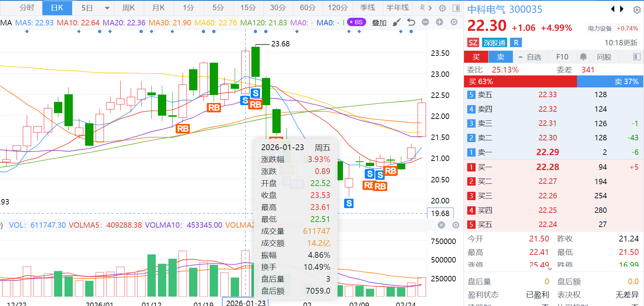Image resolution: width=644 pixels, height=306 pixels.
Task: Open MA indicator settings gear
Action: (x=454, y=22)
